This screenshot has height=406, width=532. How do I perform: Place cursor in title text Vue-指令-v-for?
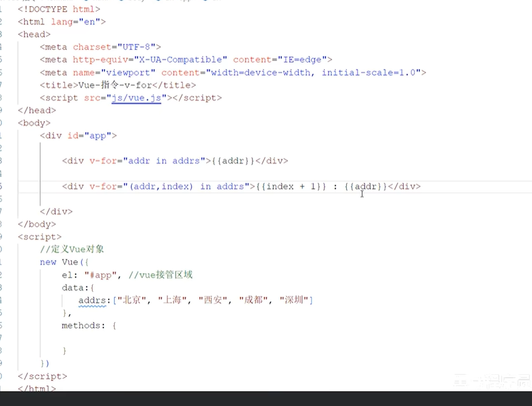[x=115, y=85]
